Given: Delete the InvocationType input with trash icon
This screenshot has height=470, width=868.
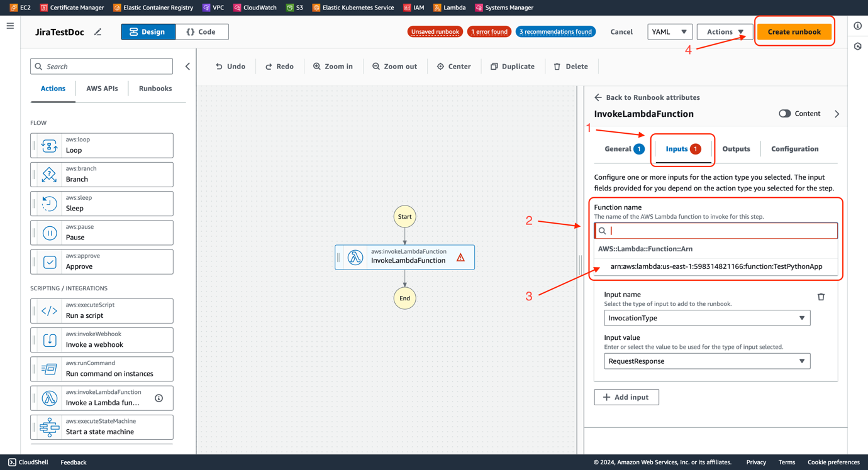Looking at the screenshot, I should pos(821,297).
